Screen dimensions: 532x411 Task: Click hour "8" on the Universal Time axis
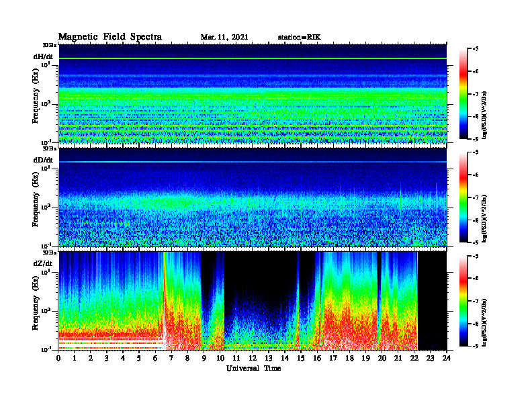[188, 359]
